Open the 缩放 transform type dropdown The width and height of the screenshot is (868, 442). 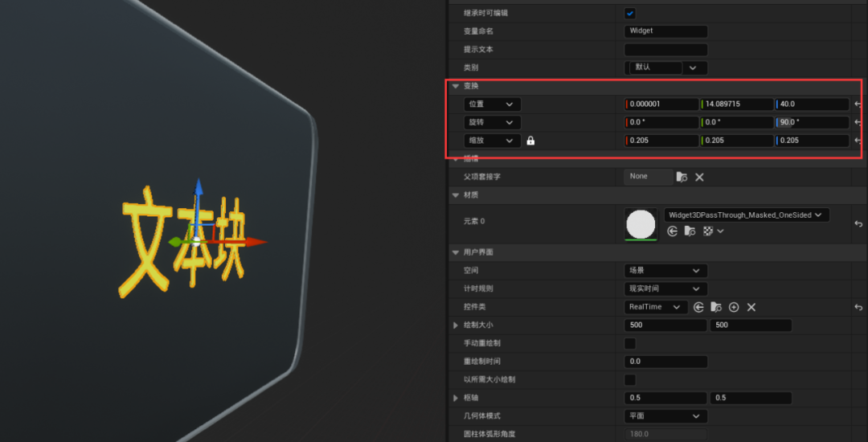[x=492, y=141]
